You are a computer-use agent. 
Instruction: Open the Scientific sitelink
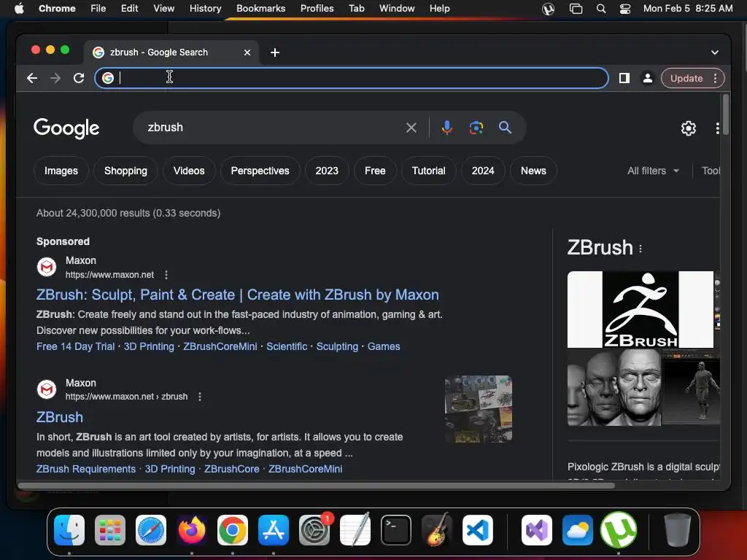[x=287, y=346]
